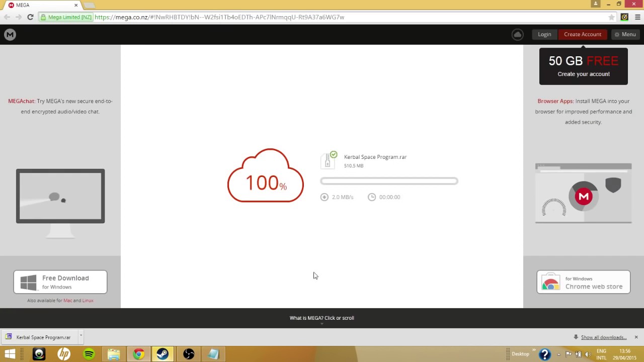This screenshot has height=362, width=644.
Task: Open Spotify from the taskbar
Action: [89, 354]
